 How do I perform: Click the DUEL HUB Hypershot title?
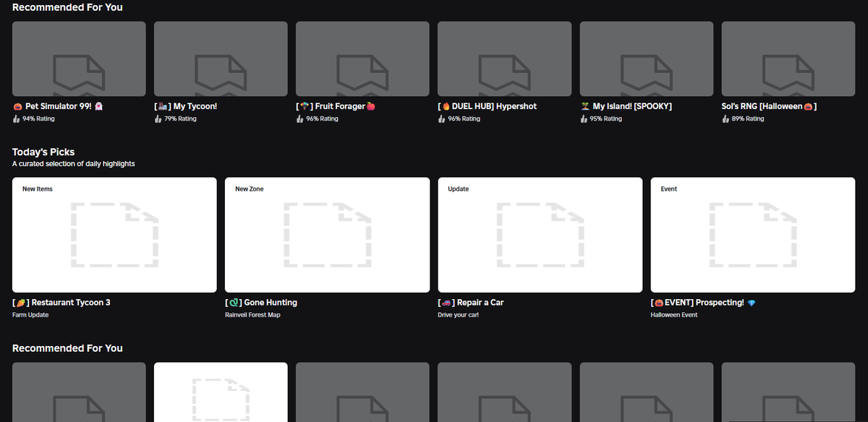click(488, 106)
